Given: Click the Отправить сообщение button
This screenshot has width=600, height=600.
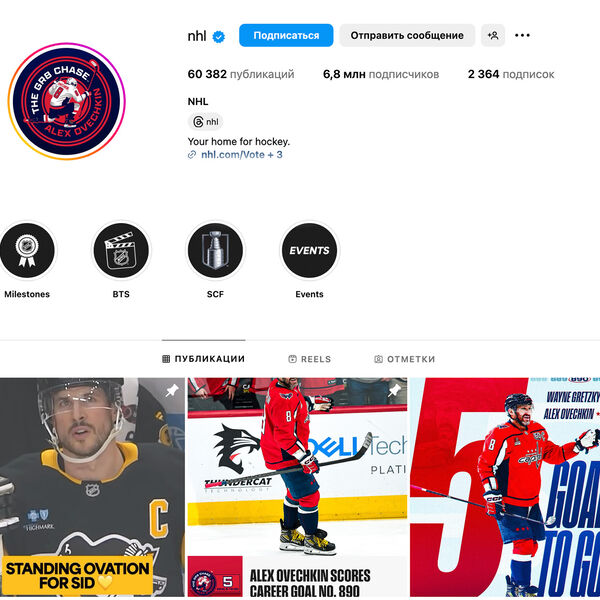Looking at the screenshot, I should (x=407, y=36).
